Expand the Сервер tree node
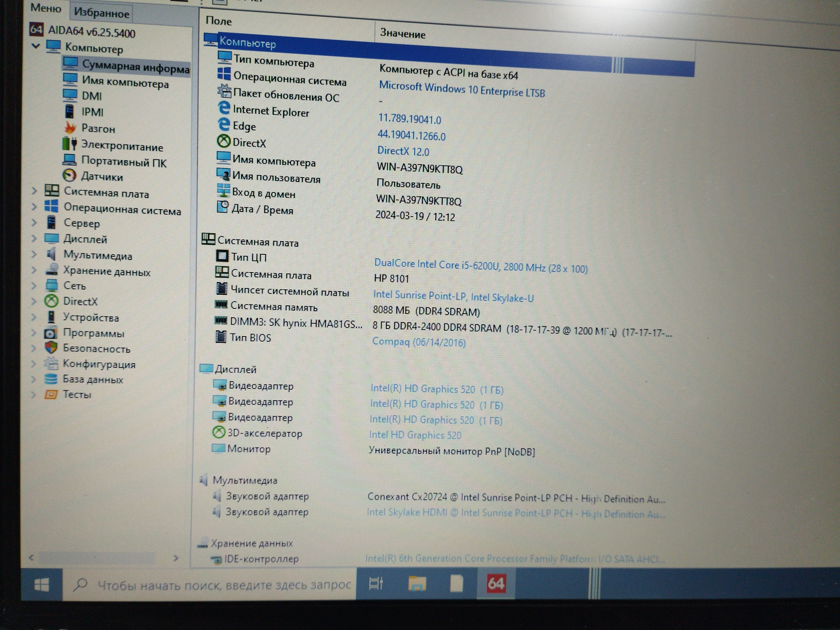 (34, 223)
